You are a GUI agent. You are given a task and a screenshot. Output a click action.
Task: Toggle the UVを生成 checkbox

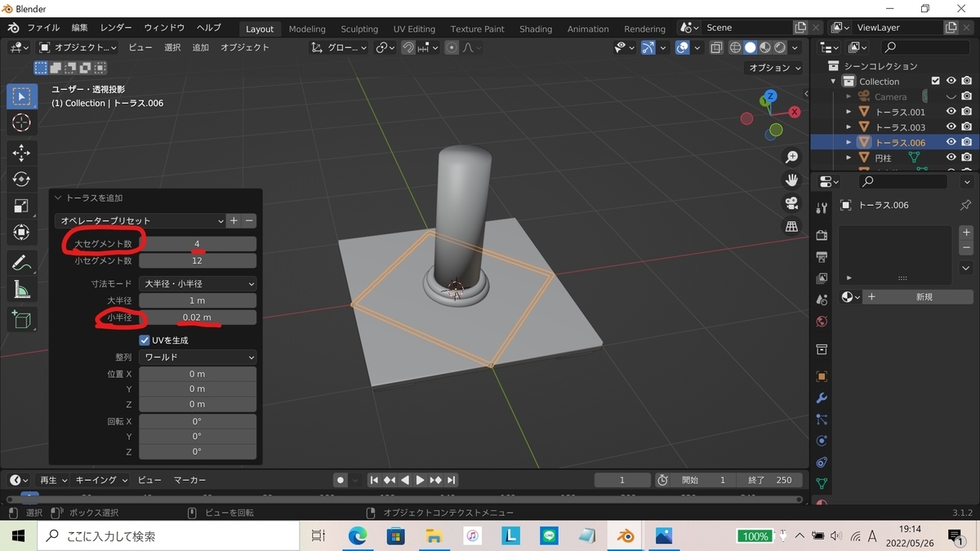pyautogui.click(x=145, y=340)
